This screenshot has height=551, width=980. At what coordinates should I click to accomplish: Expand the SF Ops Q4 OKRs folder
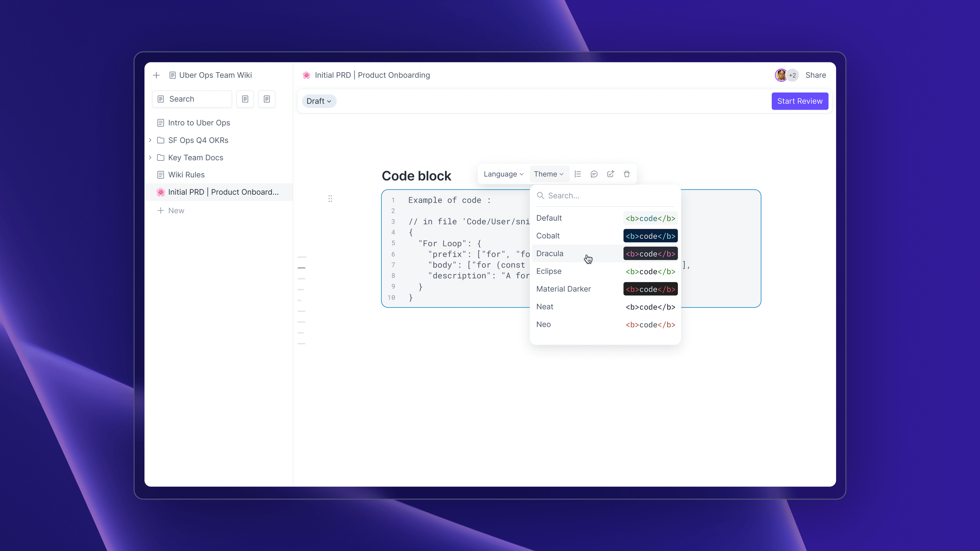pyautogui.click(x=150, y=140)
